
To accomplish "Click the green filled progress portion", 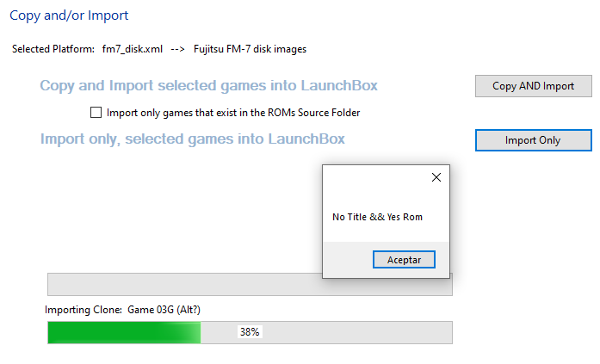I will pos(124,332).
